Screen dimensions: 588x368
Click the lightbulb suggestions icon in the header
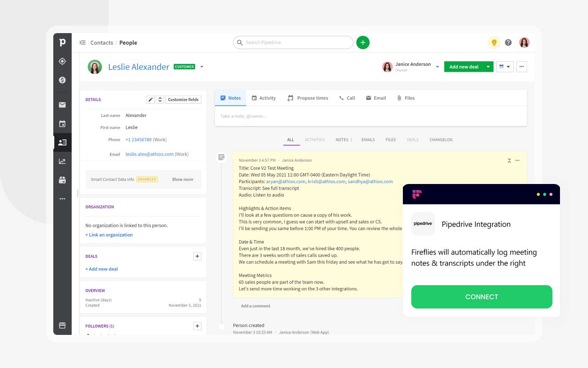point(494,42)
